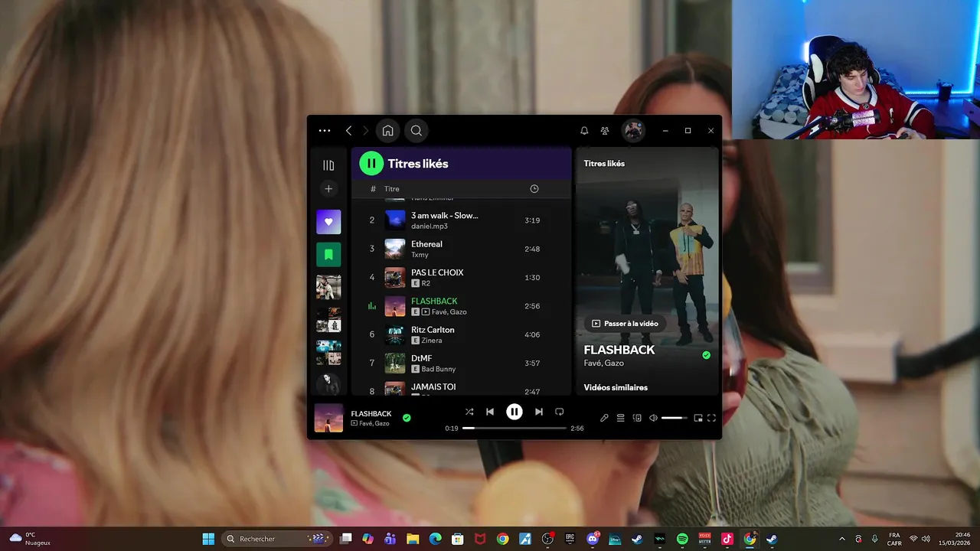Viewport: 980px width, 551px height.
Task: Mute the volume speaker icon
Action: coord(653,418)
